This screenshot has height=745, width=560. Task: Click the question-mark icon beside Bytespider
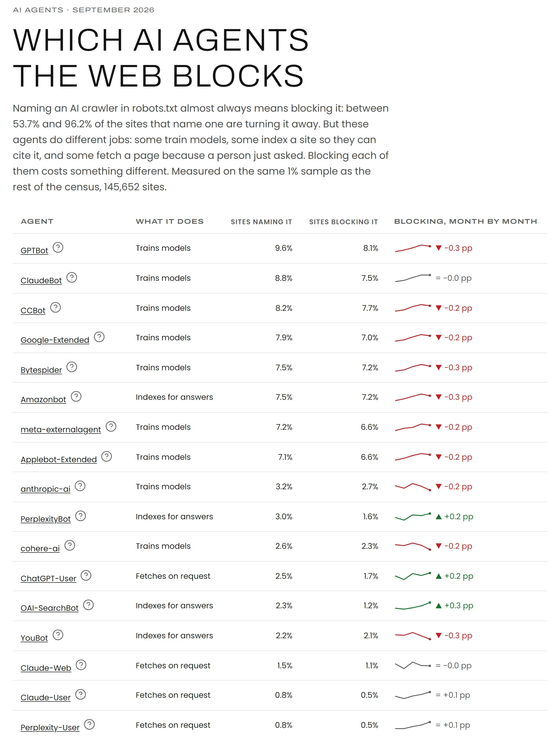coord(72,367)
